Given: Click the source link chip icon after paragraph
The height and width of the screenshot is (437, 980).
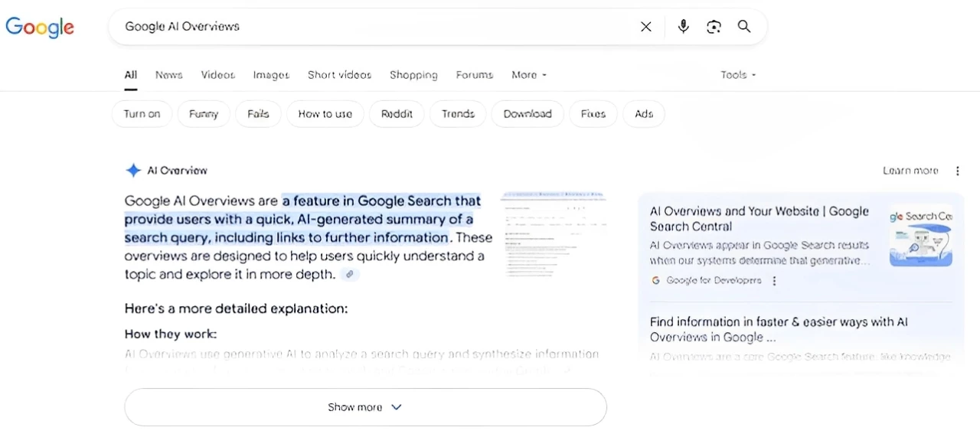Looking at the screenshot, I should 349,274.
